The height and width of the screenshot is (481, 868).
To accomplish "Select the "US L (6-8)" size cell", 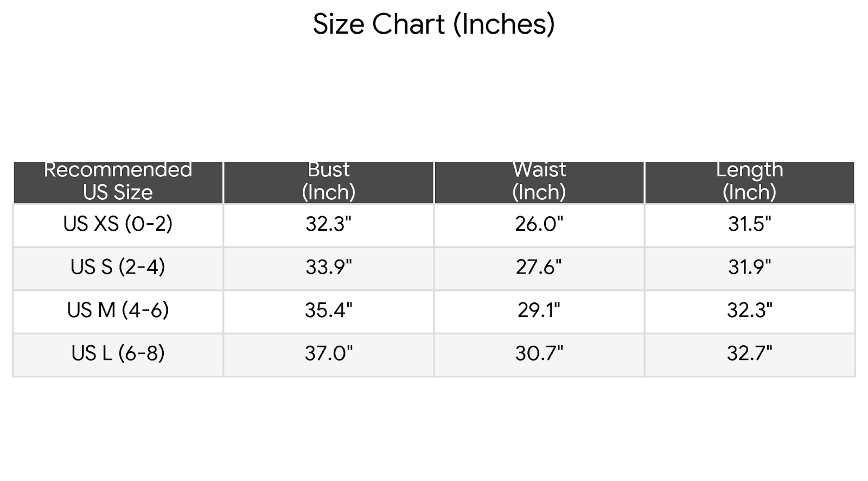I will pyautogui.click(x=118, y=353).
